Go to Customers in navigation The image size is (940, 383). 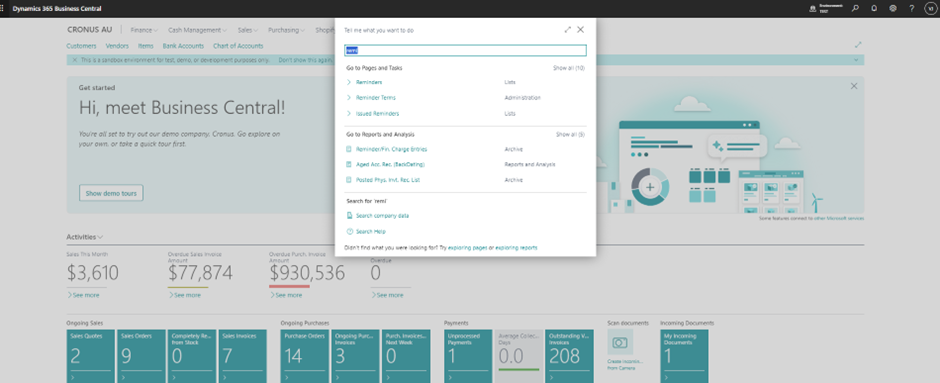[x=81, y=46]
